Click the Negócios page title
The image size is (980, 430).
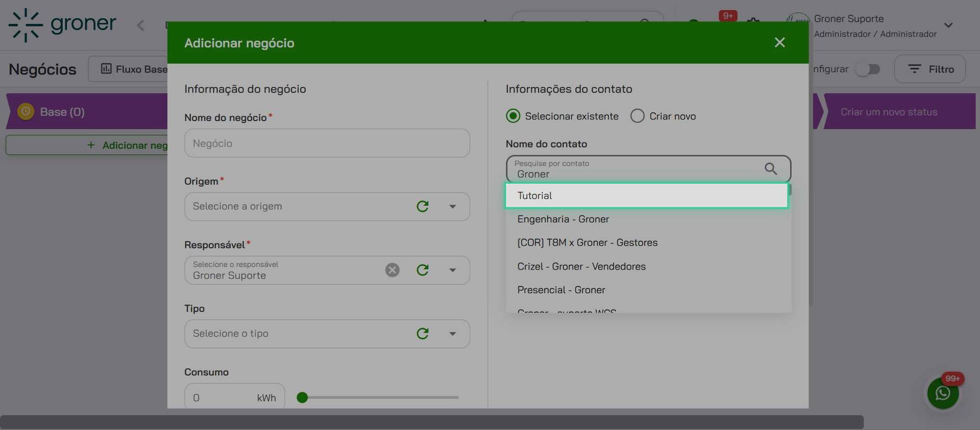point(42,69)
